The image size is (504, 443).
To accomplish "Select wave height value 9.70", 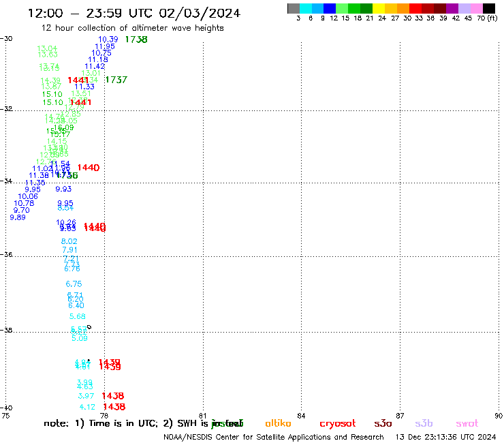I will pyautogui.click(x=22, y=210).
